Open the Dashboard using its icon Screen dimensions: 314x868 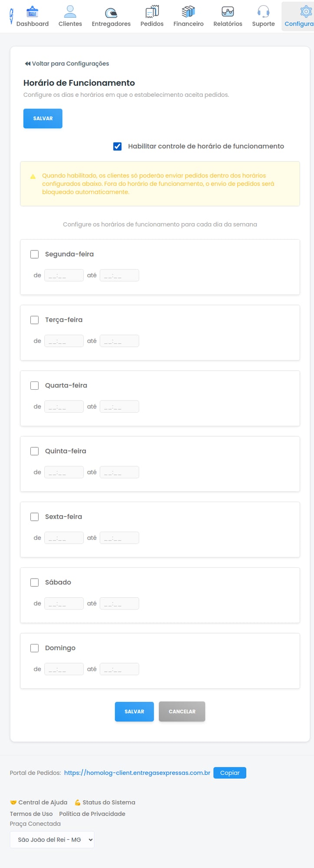(33, 12)
